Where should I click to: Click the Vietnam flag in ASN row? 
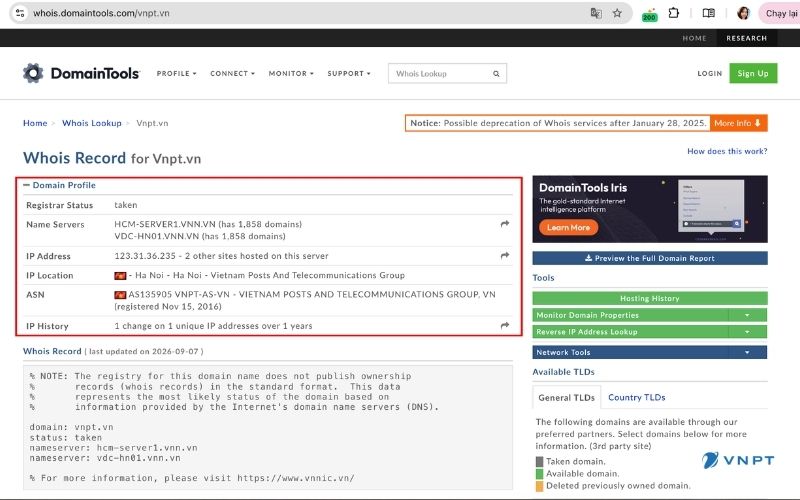click(120, 295)
